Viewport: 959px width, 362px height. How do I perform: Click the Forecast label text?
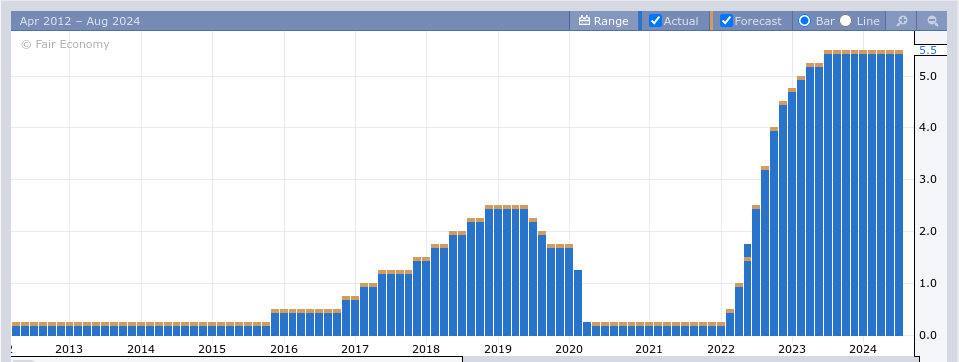[758, 21]
